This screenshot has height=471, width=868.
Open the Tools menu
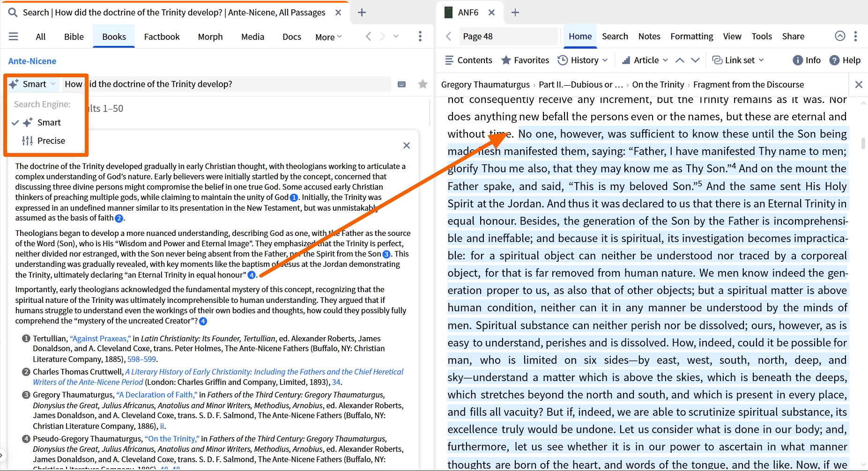(x=762, y=36)
